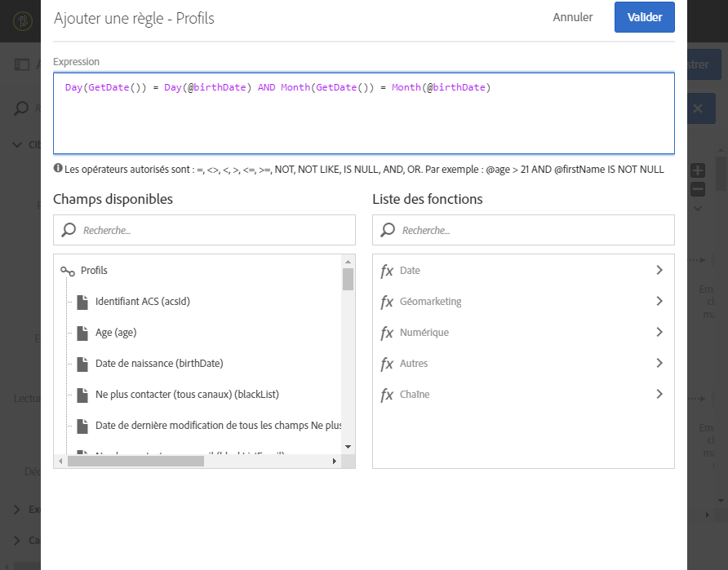Click the Liste des fonctions search field

pyautogui.click(x=531, y=231)
